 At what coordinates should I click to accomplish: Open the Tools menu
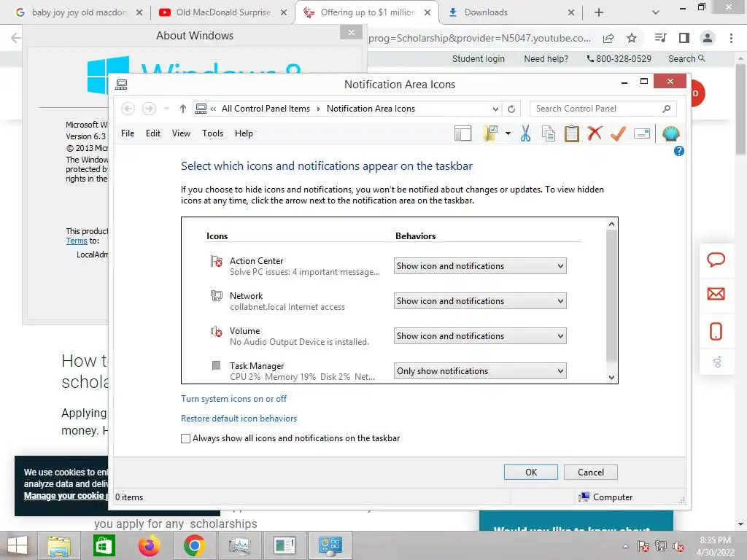pyautogui.click(x=212, y=134)
